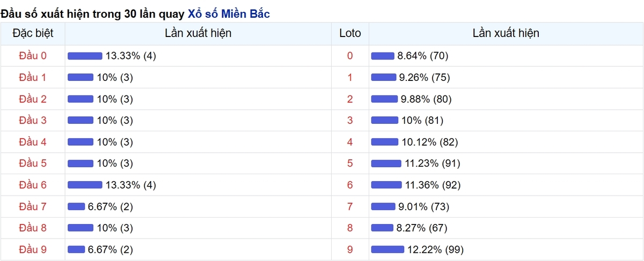Viewport: 644px width, 261px height.
Task: Select Loto number 7 in the table
Action: 350,206
